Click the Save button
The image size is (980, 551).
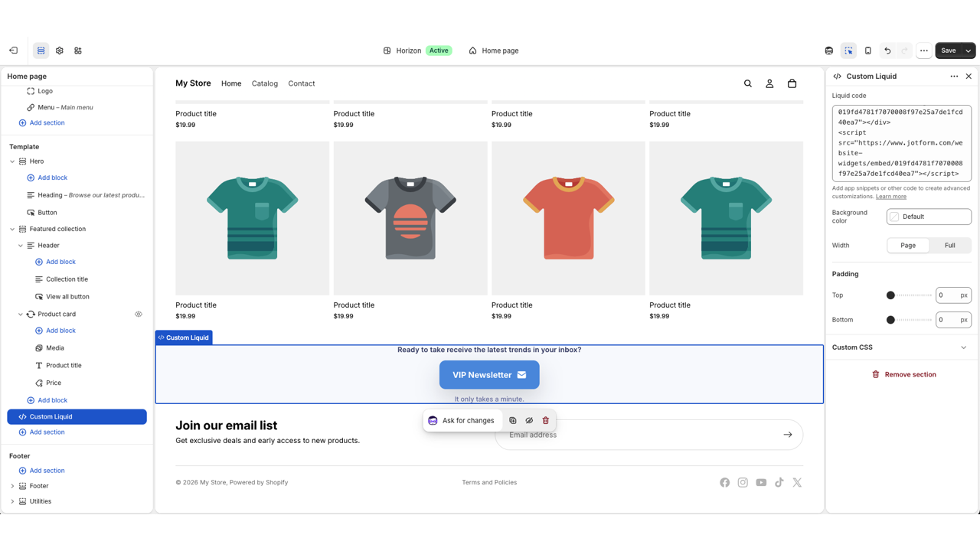(949, 51)
